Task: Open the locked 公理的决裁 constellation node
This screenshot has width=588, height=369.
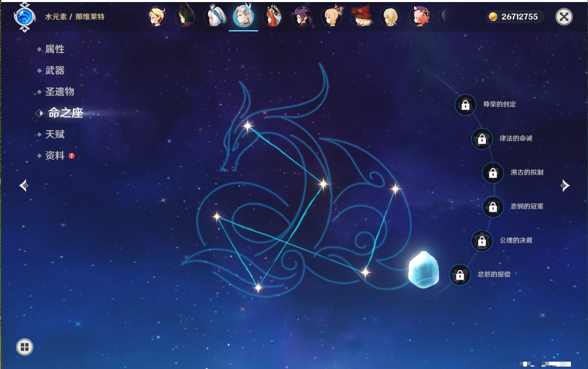Action: pos(482,241)
